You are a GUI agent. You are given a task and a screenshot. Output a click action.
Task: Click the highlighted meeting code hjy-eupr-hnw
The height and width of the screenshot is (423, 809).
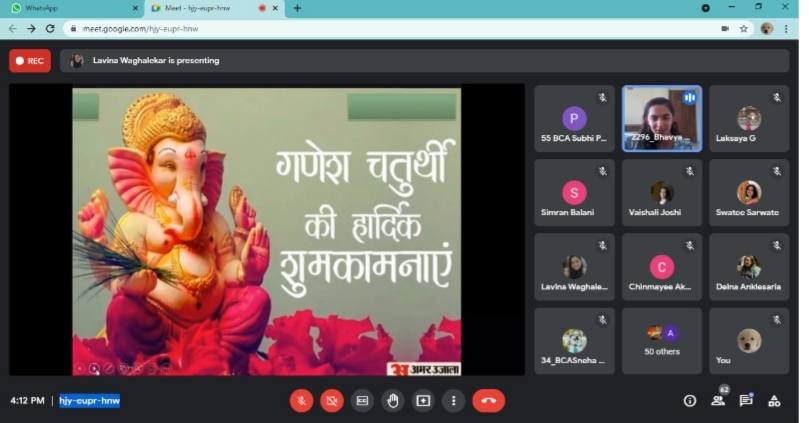tap(89, 401)
